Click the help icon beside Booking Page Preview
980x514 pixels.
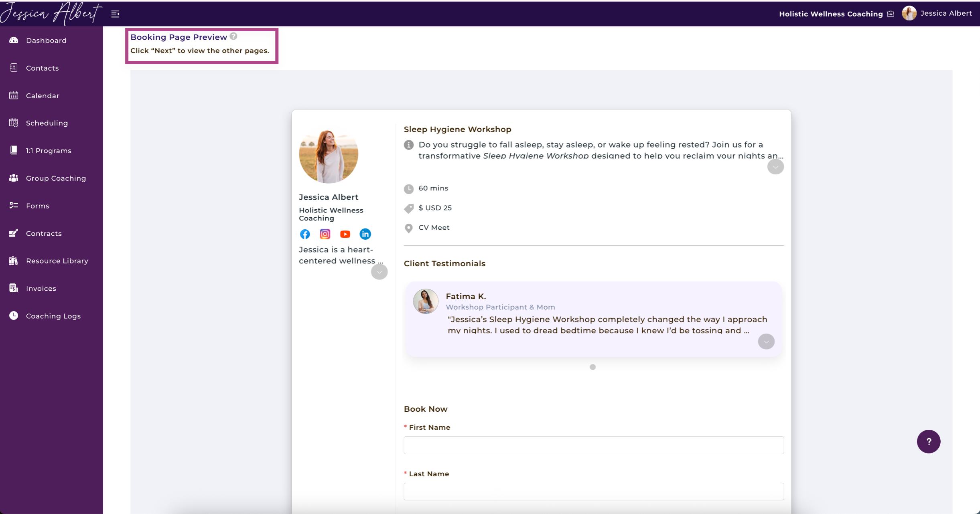(x=233, y=36)
